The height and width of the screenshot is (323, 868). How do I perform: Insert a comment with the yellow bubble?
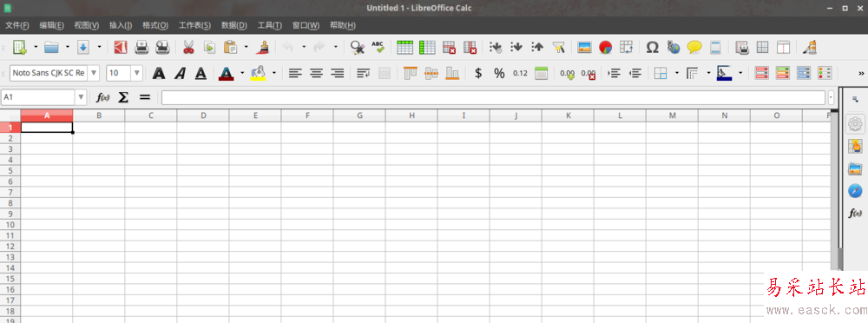[694, 48]
